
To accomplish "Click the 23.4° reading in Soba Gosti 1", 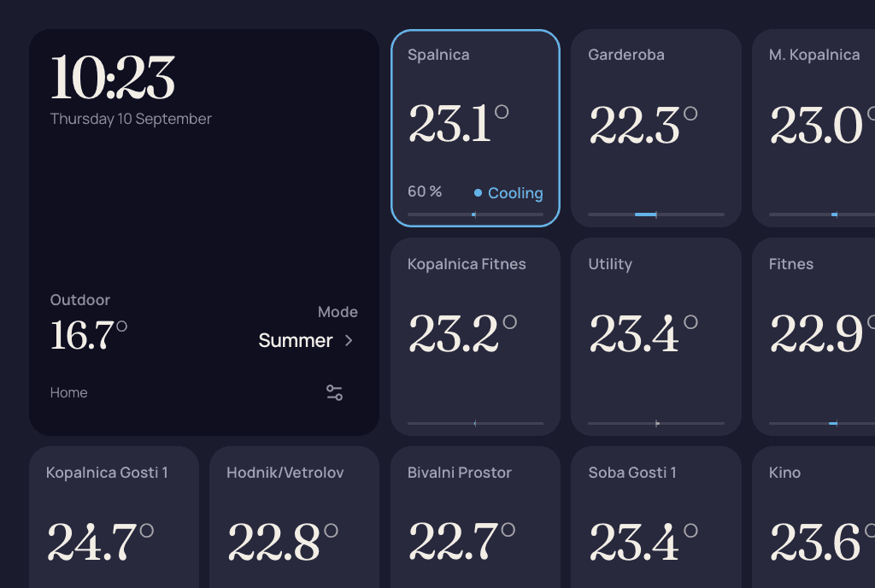I will (643, 542).
